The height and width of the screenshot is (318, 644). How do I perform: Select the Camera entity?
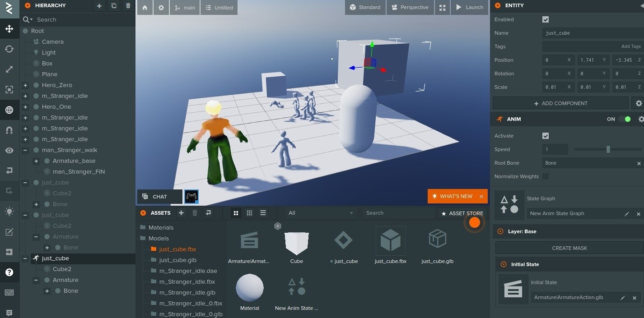(53, 41)
